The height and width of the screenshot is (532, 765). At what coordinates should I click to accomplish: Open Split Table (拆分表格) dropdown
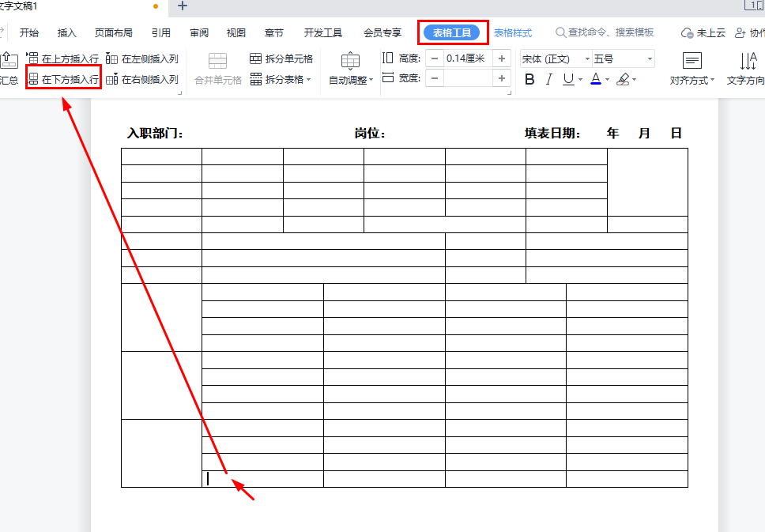(281, 79)
